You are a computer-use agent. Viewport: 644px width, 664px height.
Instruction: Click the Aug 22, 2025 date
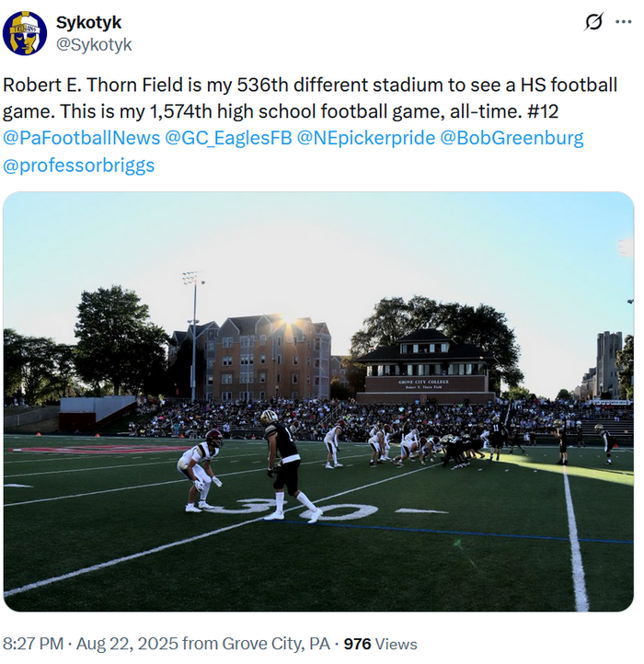[x=127, y=644]
